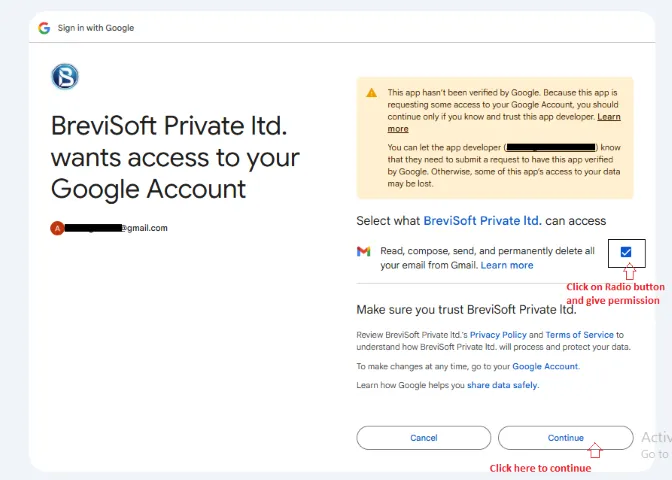This screenshot has width=672, height=480.
Task: Click the red arrow under the checkbox
Action: (x=629, y=272)
